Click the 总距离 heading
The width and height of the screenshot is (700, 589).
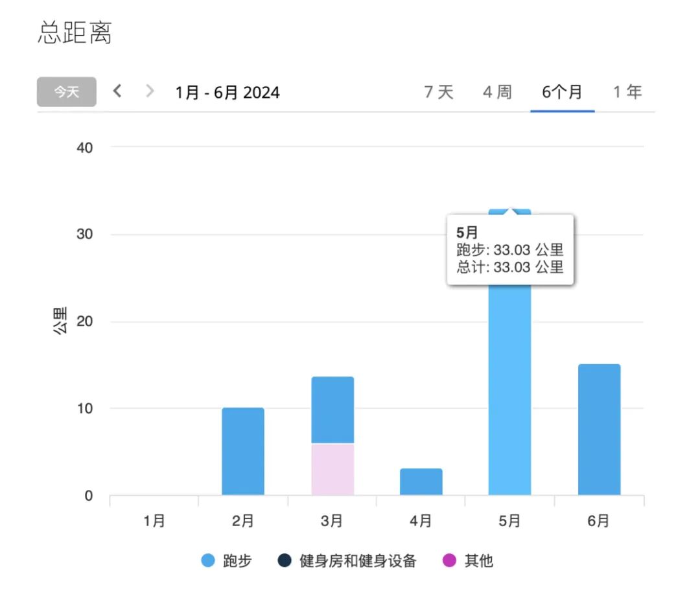click(x=75, y=32)
